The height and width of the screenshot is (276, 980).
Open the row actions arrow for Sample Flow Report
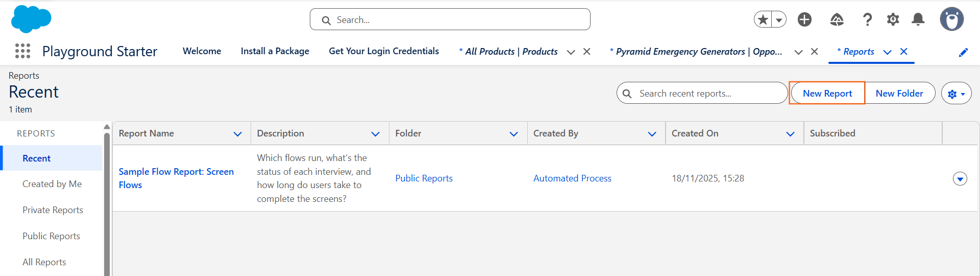(x=960, y=179)
